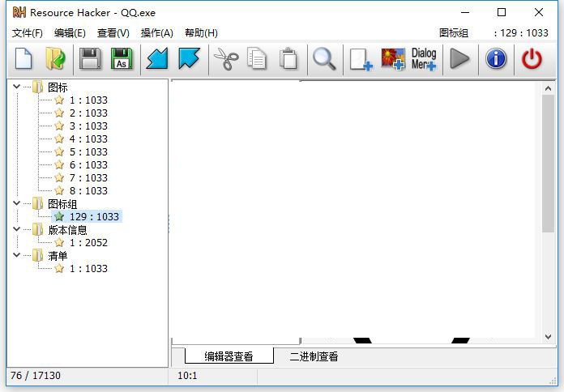The width and height of the screenshot is (564, 392).
Task: Collapse the 图标 folder node
Action: [x=17, y=87]
